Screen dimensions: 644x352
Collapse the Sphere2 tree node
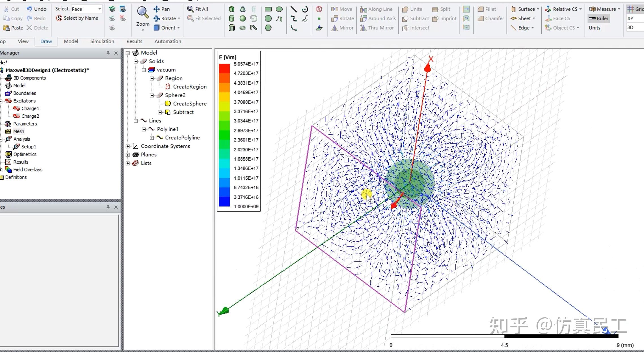(152, 95)
